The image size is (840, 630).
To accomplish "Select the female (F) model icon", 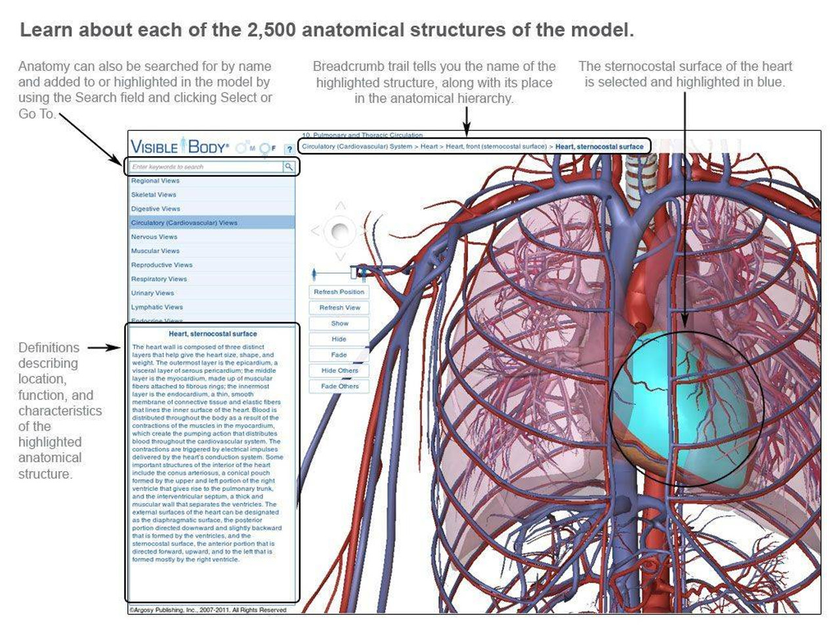I will point(267,149).
